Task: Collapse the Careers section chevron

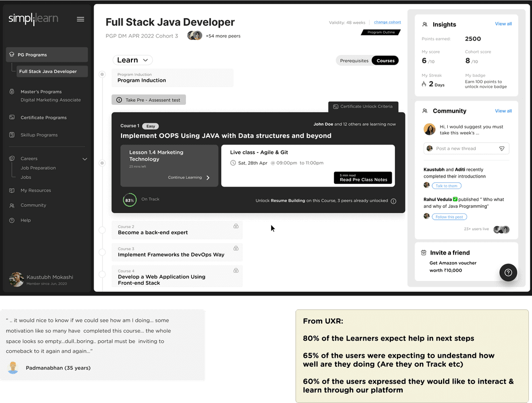Action: click(85, 159)
